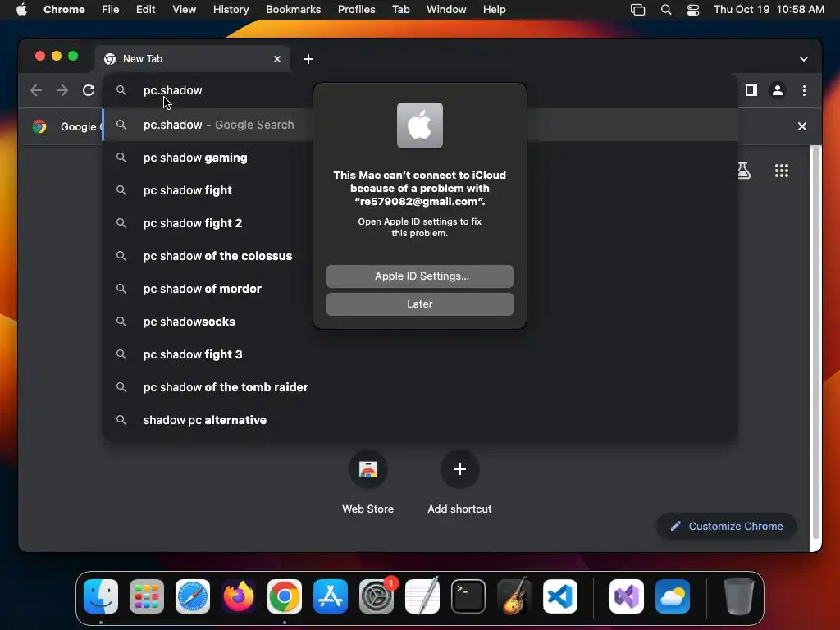Image resolution: width=840 pixels, height=630 pixels.
Task: Dismiss the Google default browser infobar
Action: (x=802, y=126)
